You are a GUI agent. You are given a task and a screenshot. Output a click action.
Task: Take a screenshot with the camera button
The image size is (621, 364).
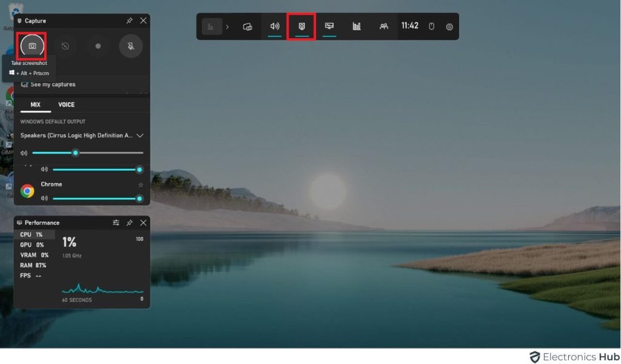click(31, 46)
